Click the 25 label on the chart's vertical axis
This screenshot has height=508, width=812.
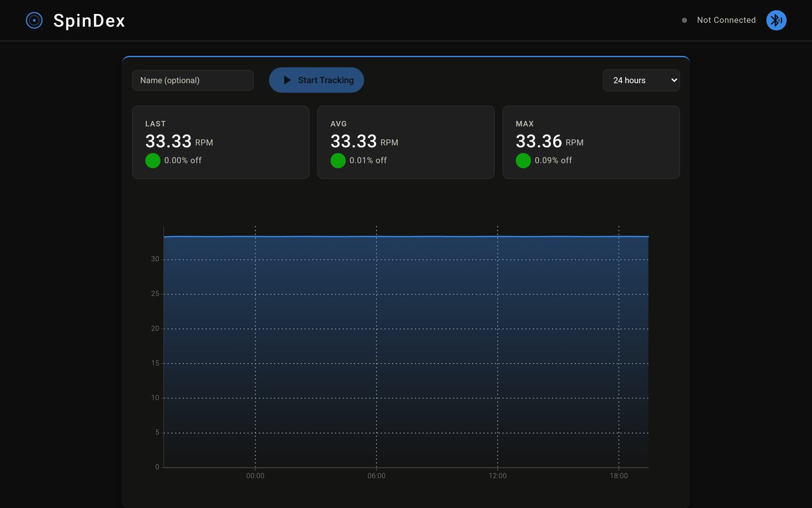pyautogui.click(x=155, y=294)
